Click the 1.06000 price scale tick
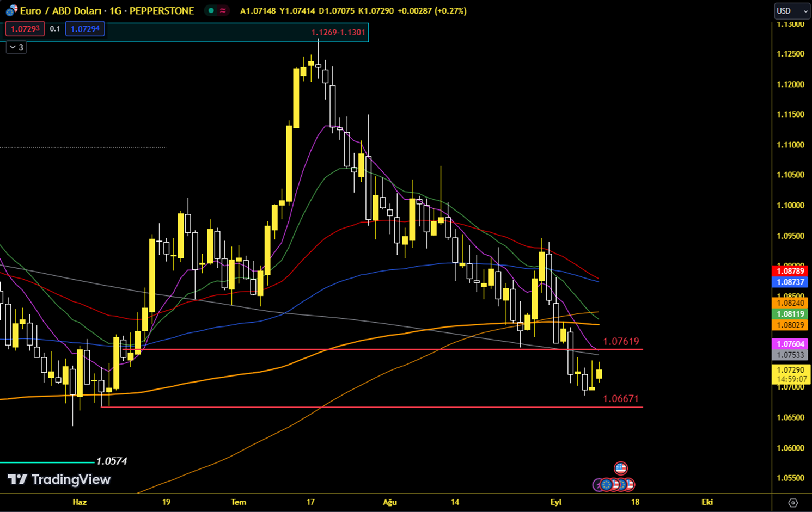Image resolution: width=812 pixels, height=512 pixels. pos(791,448)
